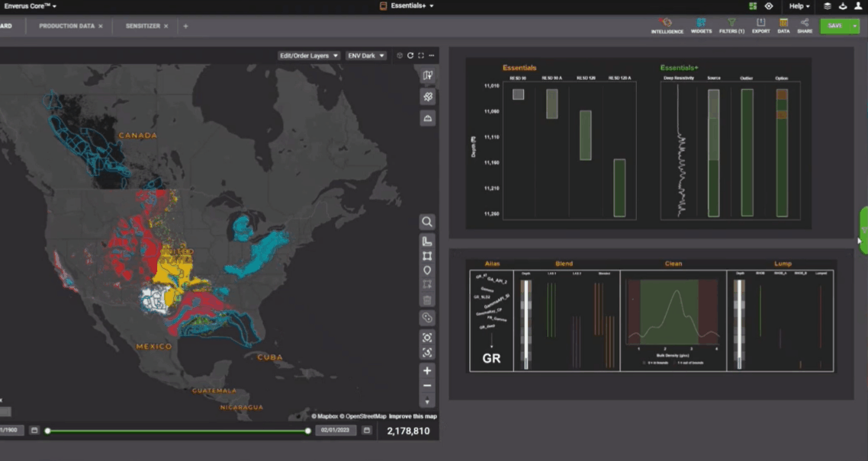868x461 pixels.
Task: Open the Intelligence tool in the toolbar
Action: tap(667, 25)
